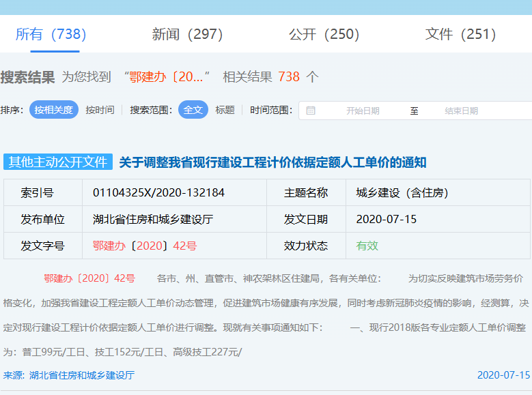Sort results by 按相关度

pyautogui.click(x=54, y=110)
